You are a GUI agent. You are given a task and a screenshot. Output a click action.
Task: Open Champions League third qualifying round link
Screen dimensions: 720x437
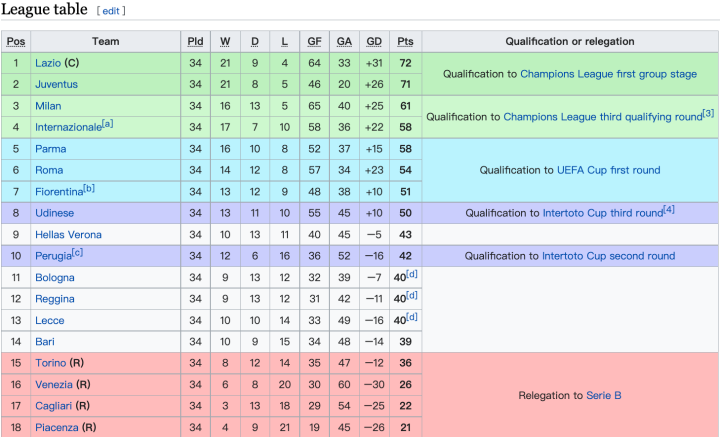[x=602, y=117]
